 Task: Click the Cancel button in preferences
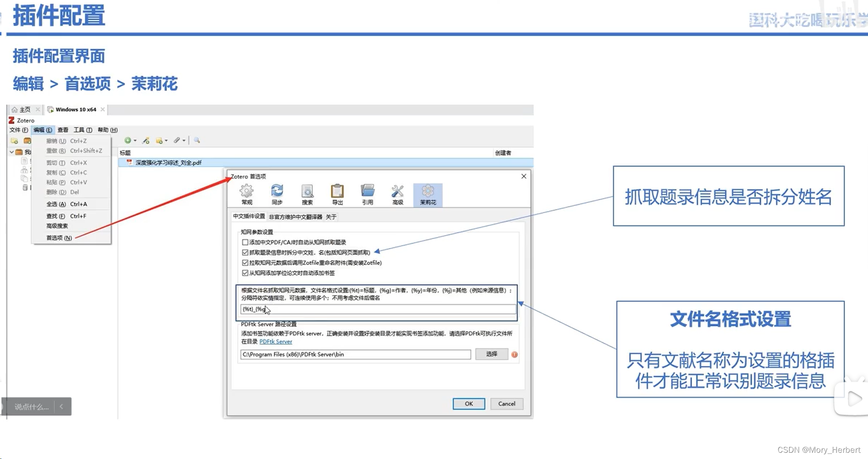point(507,404)
